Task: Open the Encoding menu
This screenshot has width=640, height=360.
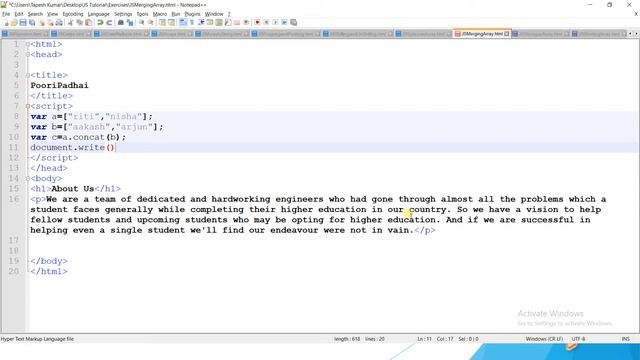Action: coord(73,14)
